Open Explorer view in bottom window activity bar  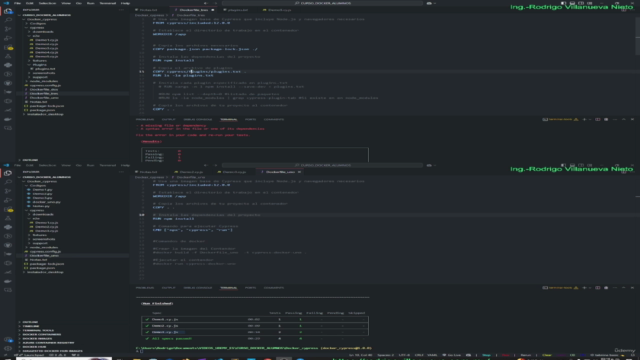(x=8, y=173)
